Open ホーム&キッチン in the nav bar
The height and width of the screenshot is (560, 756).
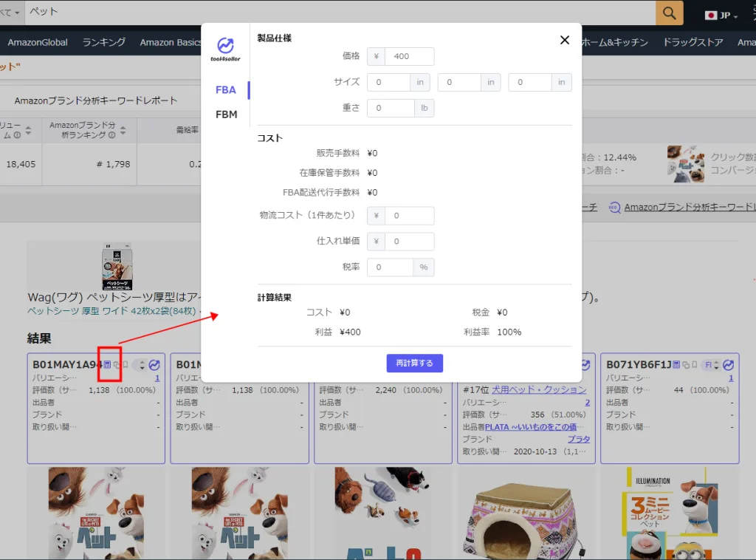pyautogui.click(x=614, y=42)
